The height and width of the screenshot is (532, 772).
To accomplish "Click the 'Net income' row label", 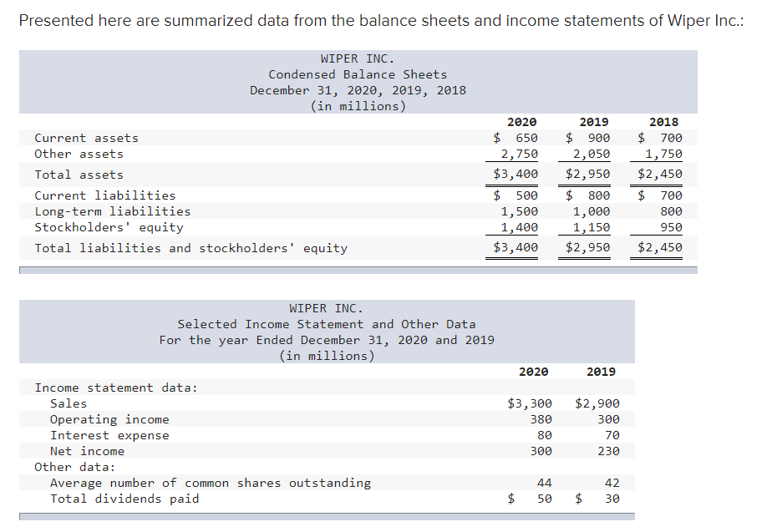I will [x=87, y=451].
